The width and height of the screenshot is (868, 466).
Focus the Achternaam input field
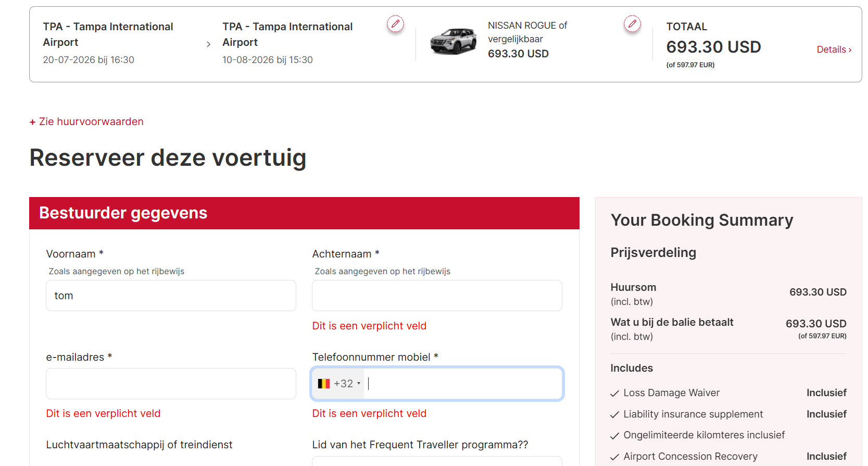(x=436, y=296)
